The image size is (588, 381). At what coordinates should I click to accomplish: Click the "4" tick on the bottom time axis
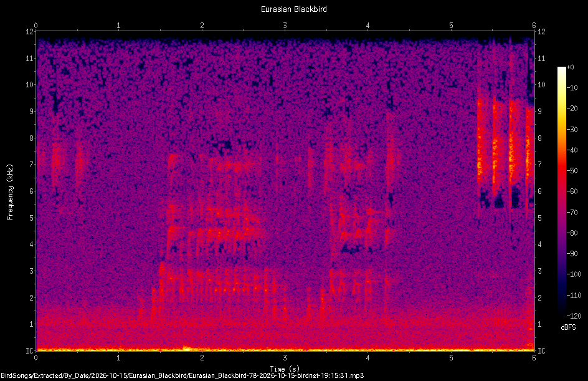coord(368,358)
